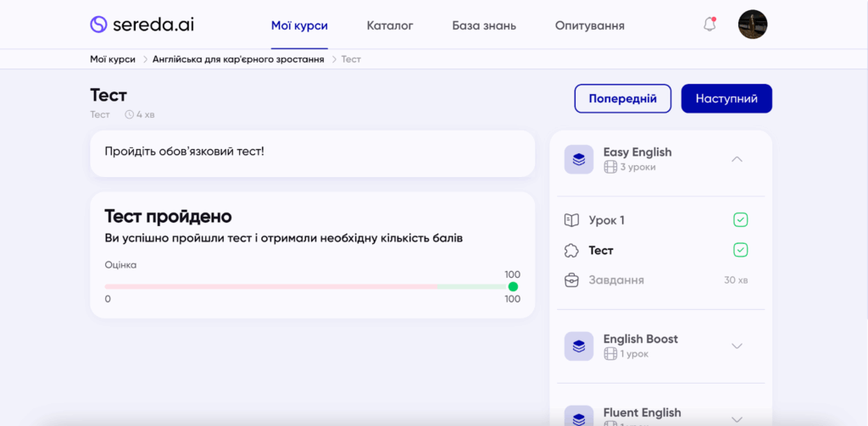This screenshot has width=868, height=426.
Task: Open the user profile avatar
Action: 752,25
